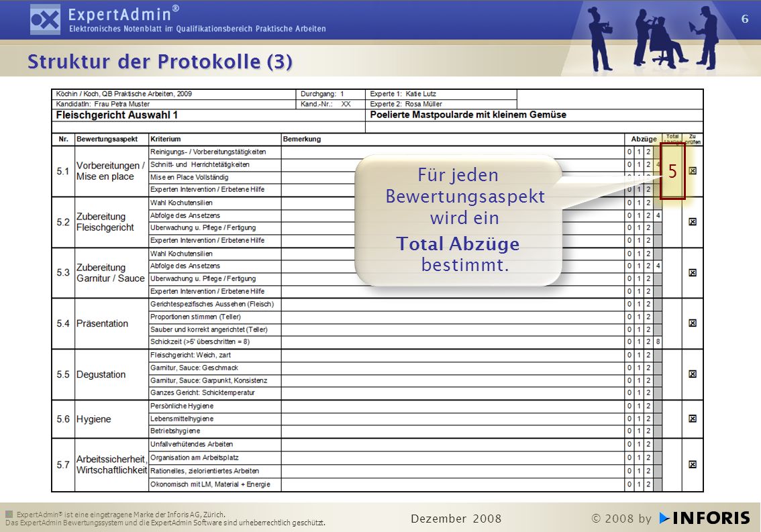The width and height of the screenshot is (761, 532).
Task: Click criterion 'Betriebshygiene'
Action: pyautogui.click(x=175, y=431)
